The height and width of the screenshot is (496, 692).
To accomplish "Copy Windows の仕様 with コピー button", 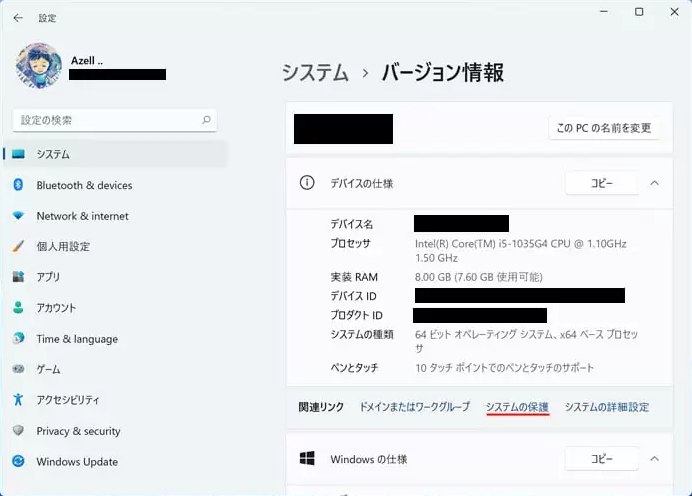I will tap(602, 458).
